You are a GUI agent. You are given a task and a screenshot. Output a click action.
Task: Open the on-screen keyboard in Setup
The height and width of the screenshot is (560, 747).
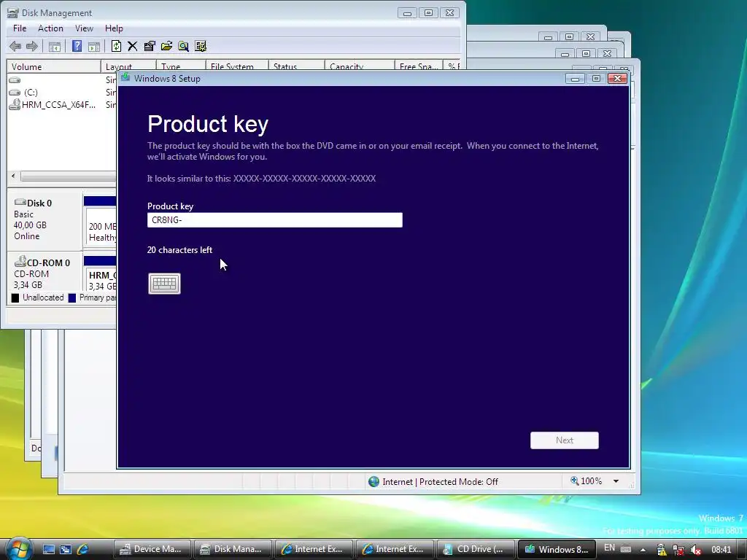(x=164, y=284)
